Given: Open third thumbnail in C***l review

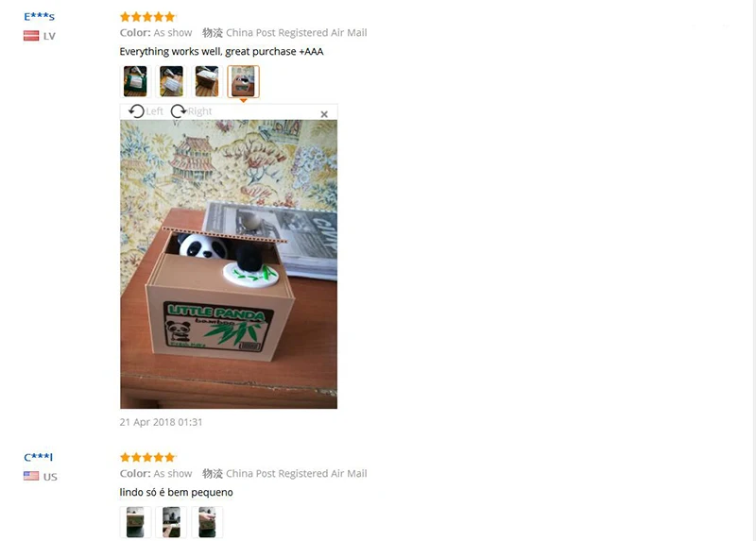Looking at the screenshot, I should (207, 522).
